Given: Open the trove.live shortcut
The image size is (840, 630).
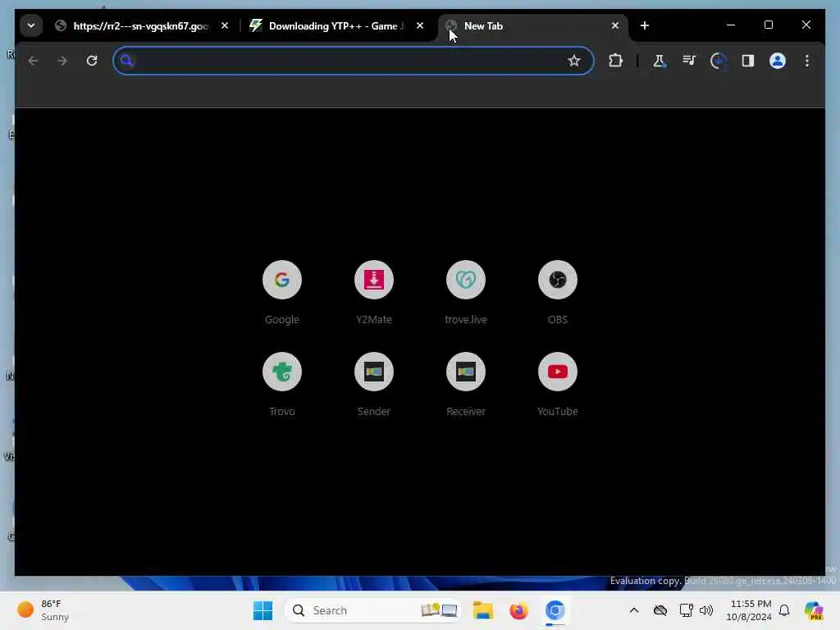Looking at the screenshot, I should [466, 292].
